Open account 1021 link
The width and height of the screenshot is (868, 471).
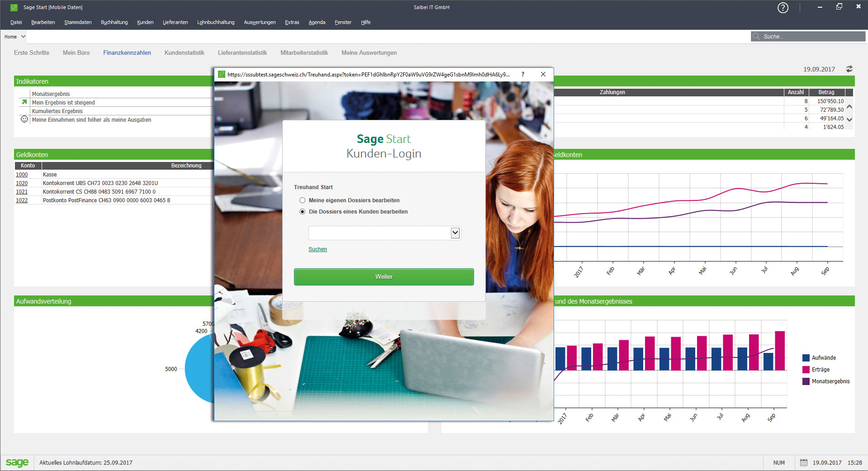click(x=22, y=192)
